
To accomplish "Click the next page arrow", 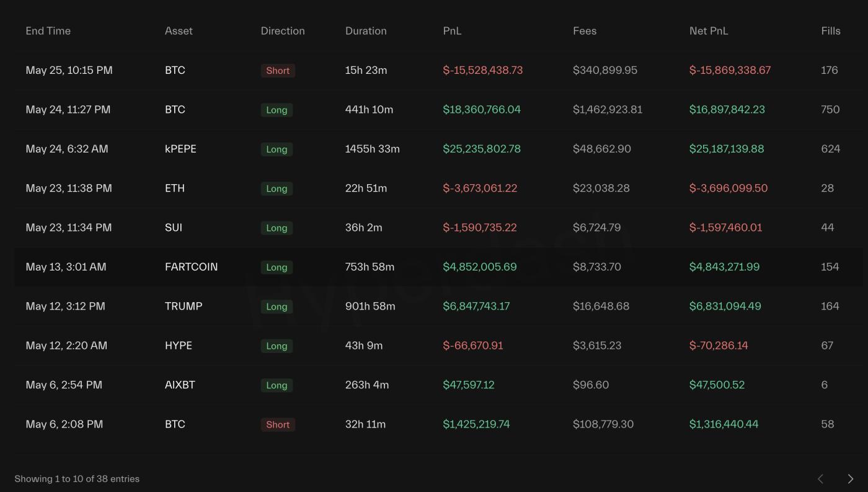I will [x=851, y=478].
